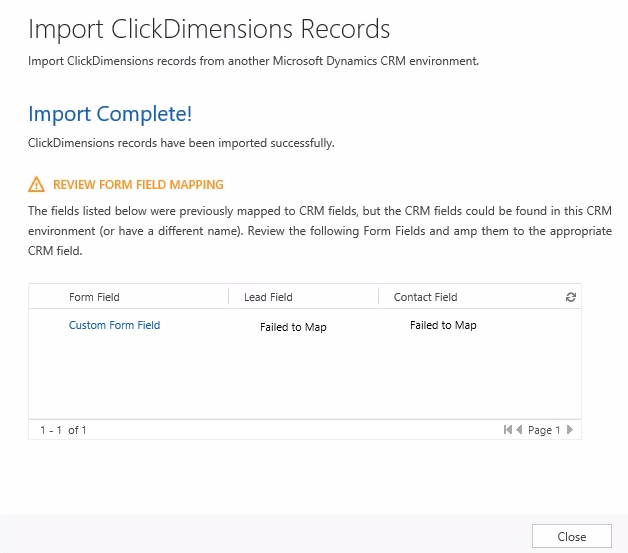
Task: Advance to next grid page
Action: pos(570,430)
